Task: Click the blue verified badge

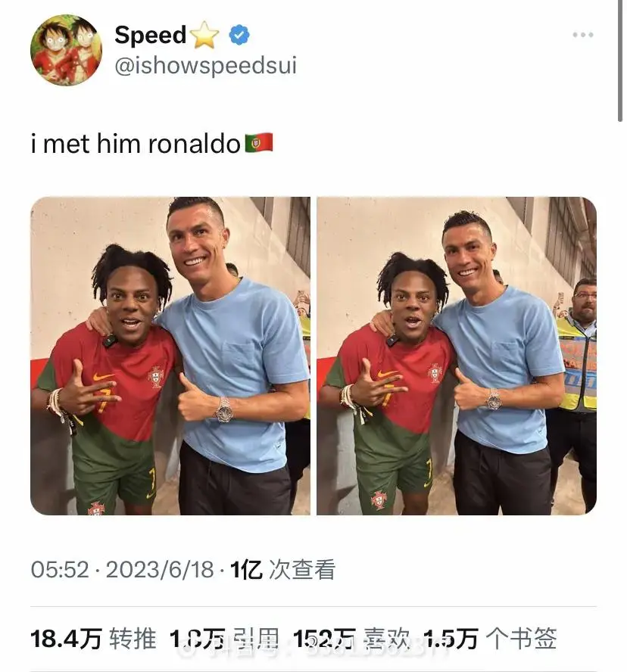Action: tap(239, 35)
